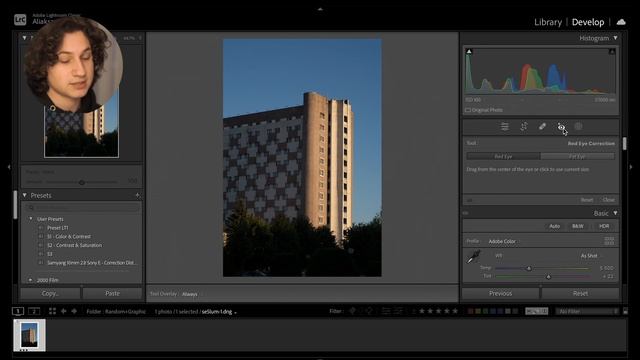Switch to the Pet Eye mode

577,156
